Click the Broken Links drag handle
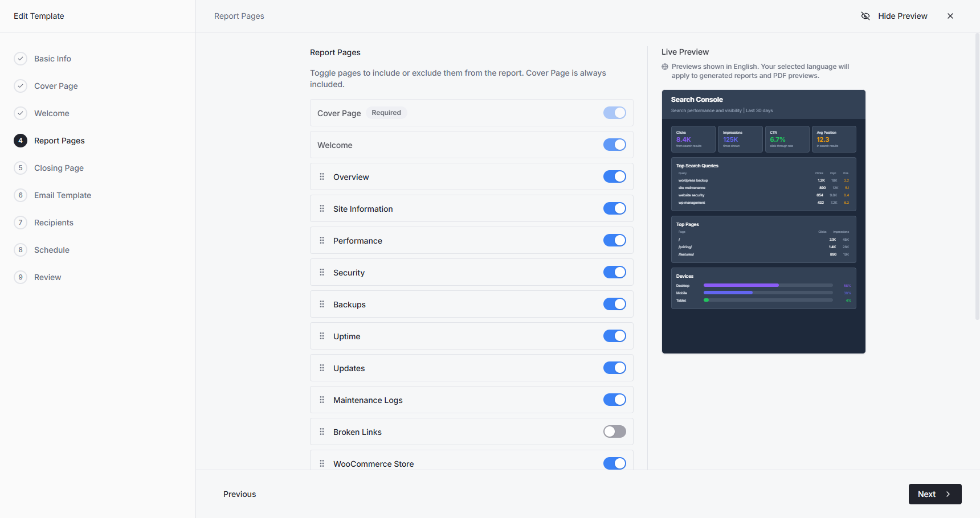Viewport: 980px width, 518px height. click(x=322, y=431)
